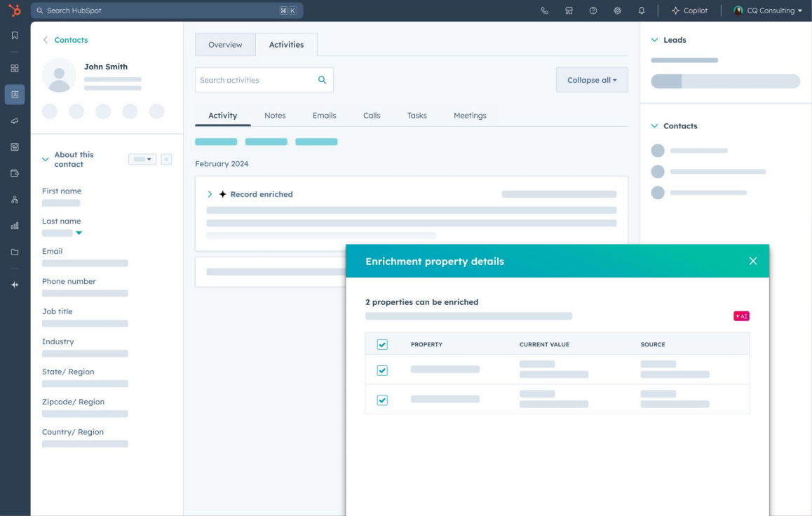
Task: Open the Last name value dropdown arrow
Action: 79,233
